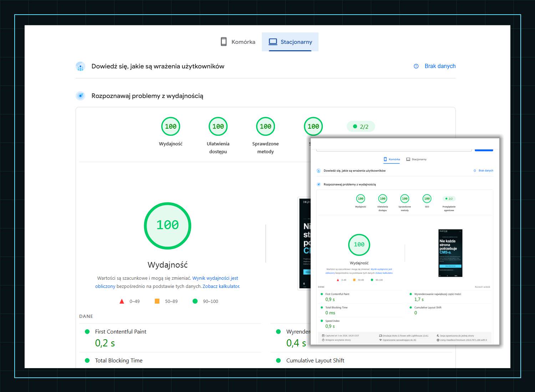The width and height of the screenshot is (535, 392).
Task: Open Brak danych link in large report
Action: (x=440, y=66)
